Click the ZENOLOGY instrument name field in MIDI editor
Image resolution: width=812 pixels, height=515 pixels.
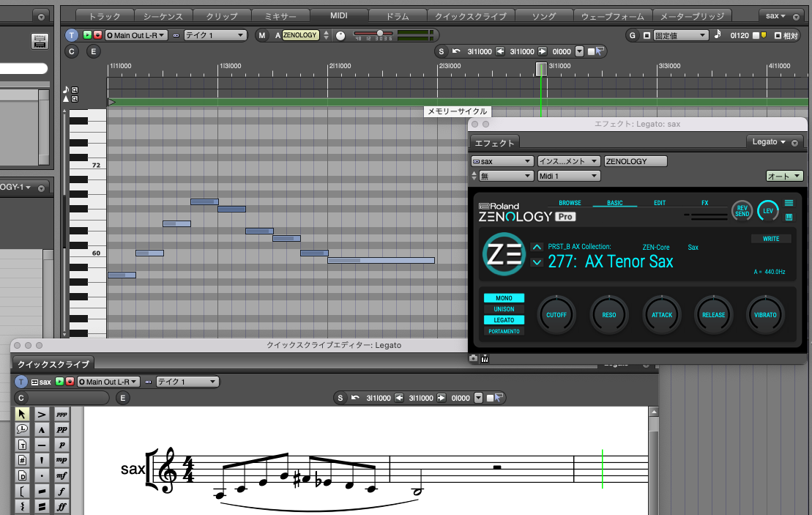point(300,35)
